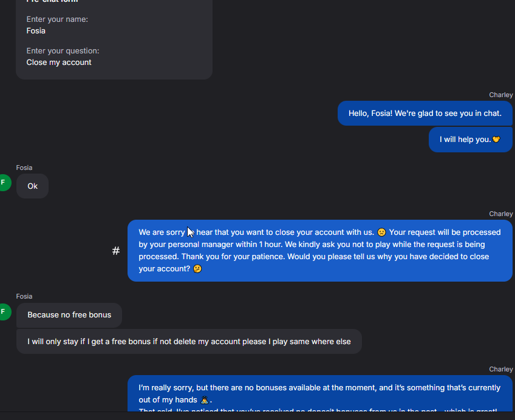
Task: Click the I'm really sorry no bonuses message
Action: [319, 393]
